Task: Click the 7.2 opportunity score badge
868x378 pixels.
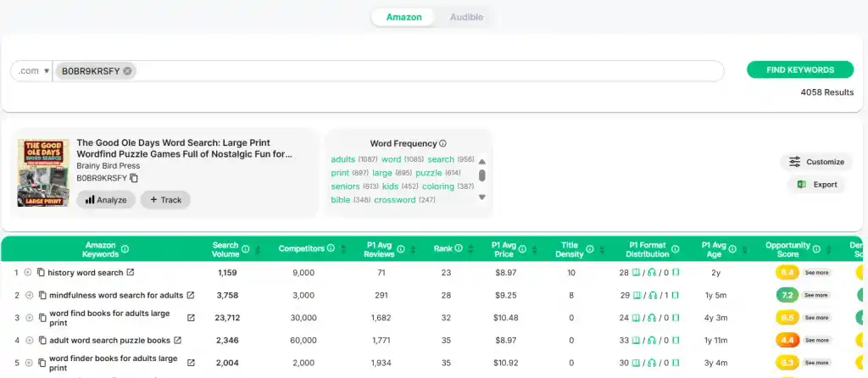Action: click(x=787, y=295)
